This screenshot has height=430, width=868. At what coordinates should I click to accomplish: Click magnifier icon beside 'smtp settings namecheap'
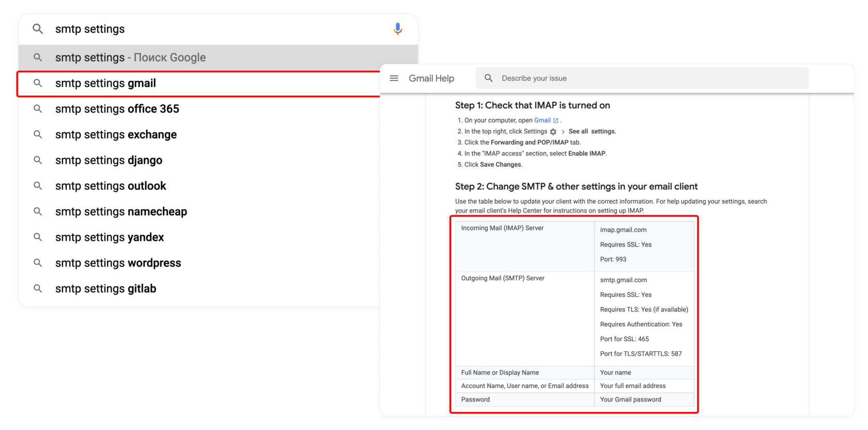pos(38,212)
